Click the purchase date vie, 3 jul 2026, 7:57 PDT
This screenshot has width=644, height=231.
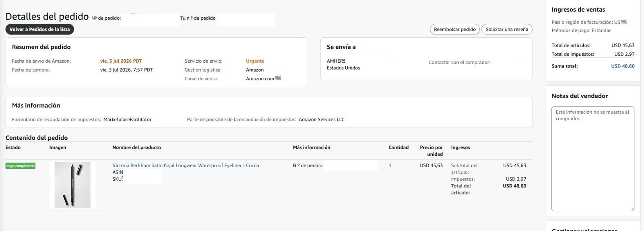[126, 70]
